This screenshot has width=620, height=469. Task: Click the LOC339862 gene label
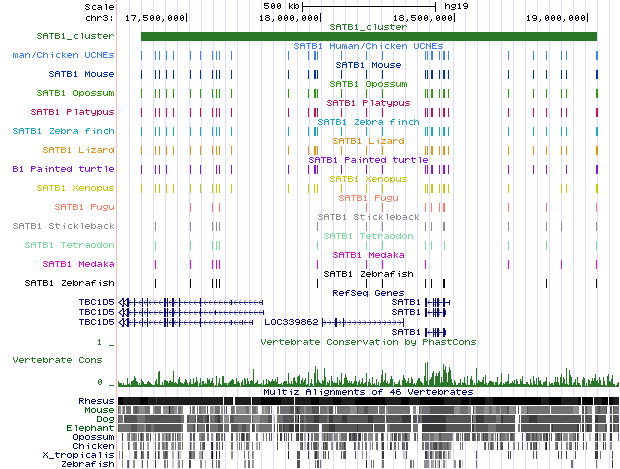point(289,323)
